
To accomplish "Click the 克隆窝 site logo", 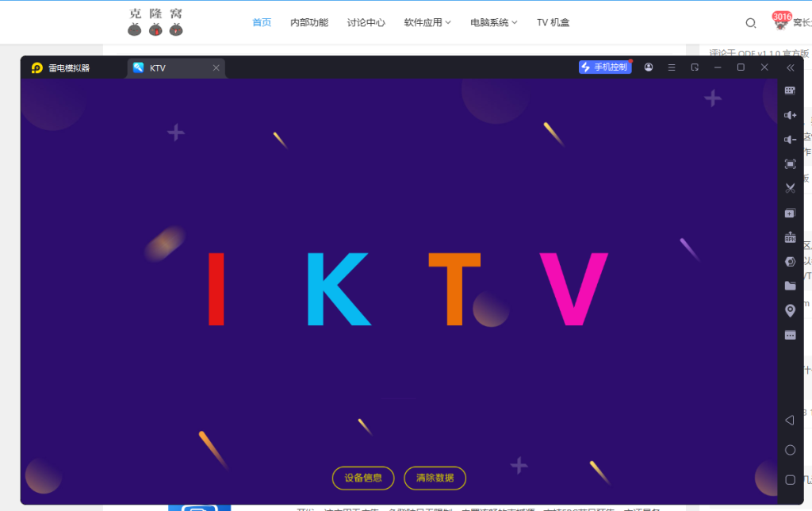I will tap(155, 21).
